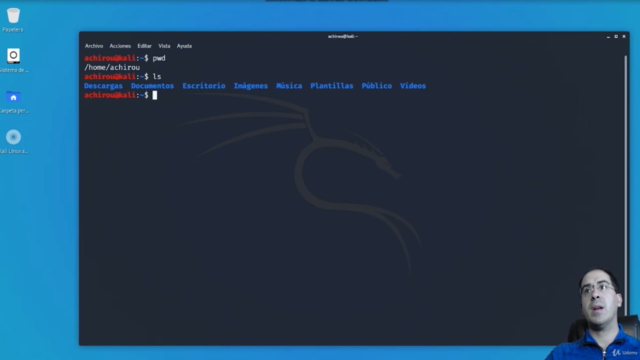640x360 pixels.
Task: Open the Ayuda menu in terminal
Action: (x=184, y=46)
